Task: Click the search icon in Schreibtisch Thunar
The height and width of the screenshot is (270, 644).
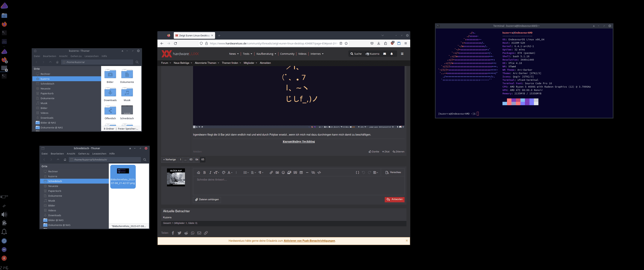Action: pos(145,160)
